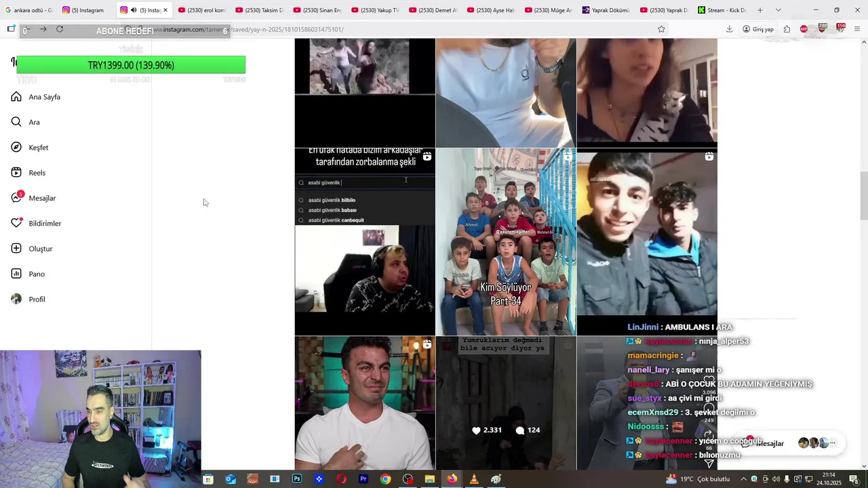The width and height of the screenshot is (868, 488).
Task: Show hidden system tray icons
Action: [x=743, y=479]
